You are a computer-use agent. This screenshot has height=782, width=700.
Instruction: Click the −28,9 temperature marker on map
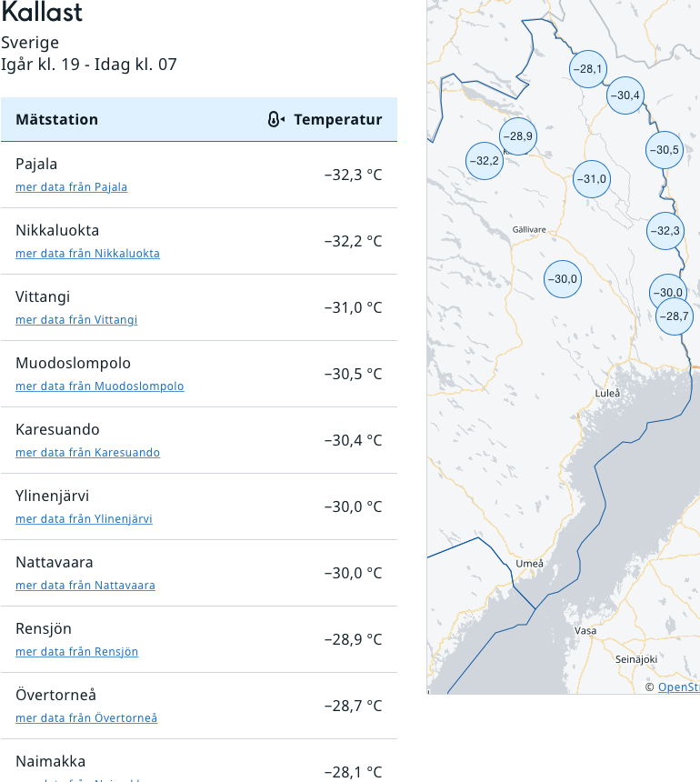(x=518, y=136)
